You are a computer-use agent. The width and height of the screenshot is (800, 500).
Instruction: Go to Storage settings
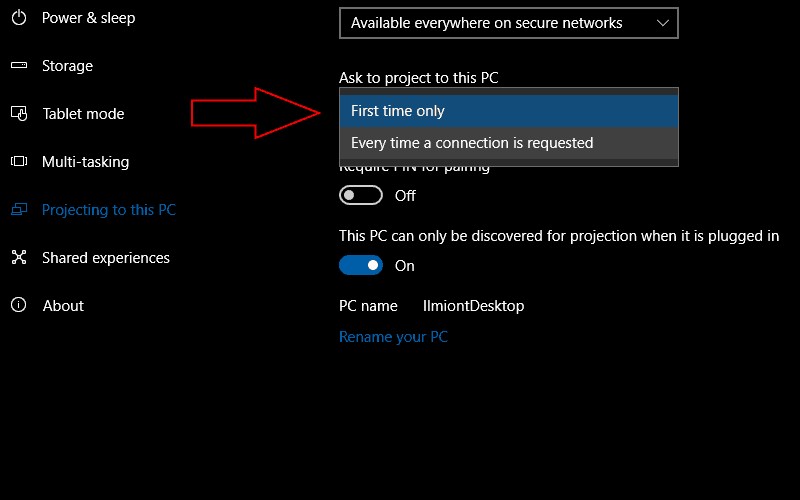(67, 66)
